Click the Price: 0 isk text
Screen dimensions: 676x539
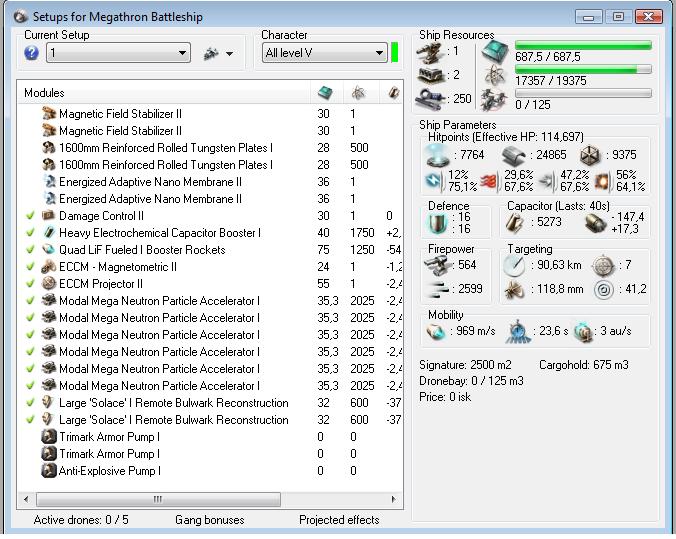(x=445, y=397)
